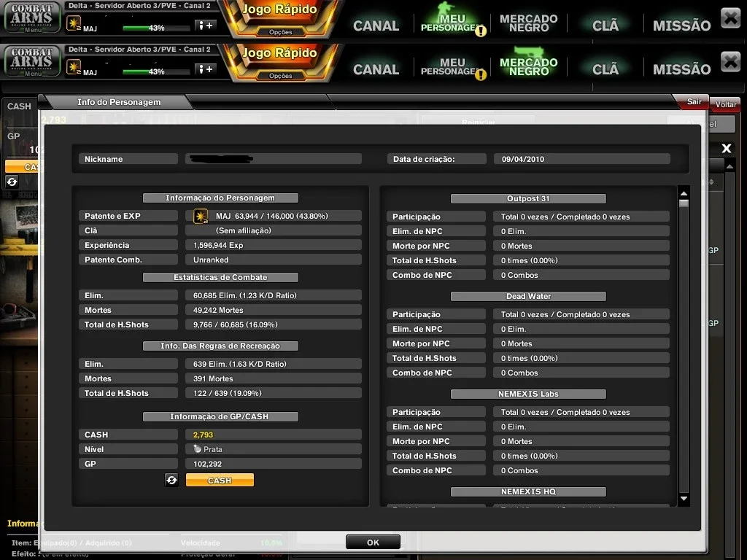The height and width of the screenshot is (560, 747).
Task: Confirm dialog with OK button
Action: click(373, 542)
